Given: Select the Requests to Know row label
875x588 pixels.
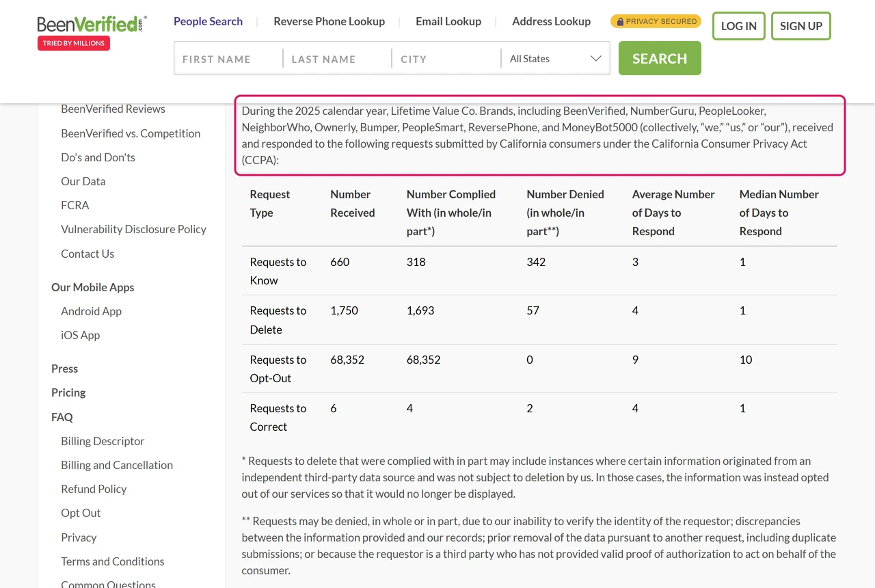Looking at the screenshot, I should pos(278,271).
